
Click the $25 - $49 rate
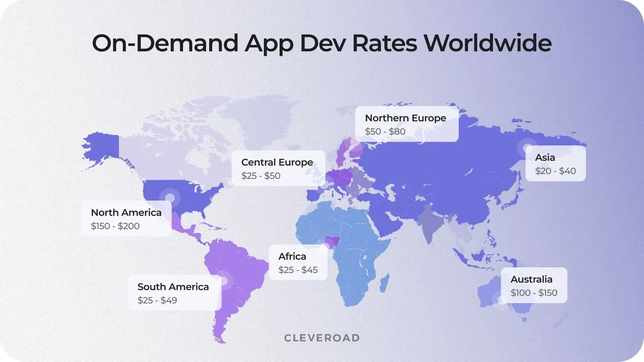pos(157,300)
